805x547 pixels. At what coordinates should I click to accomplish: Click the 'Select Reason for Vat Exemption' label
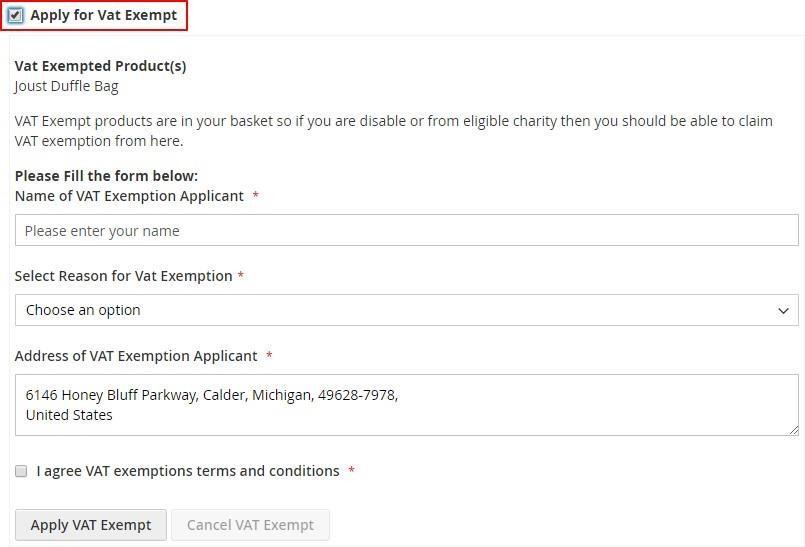point(123,276)
